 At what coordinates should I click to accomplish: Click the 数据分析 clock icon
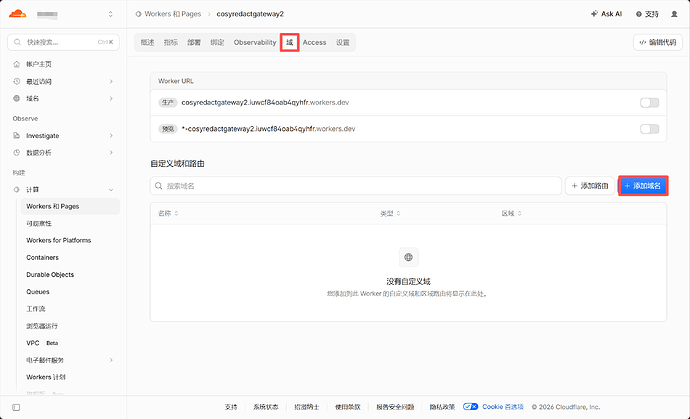click(x=17, y=153)
